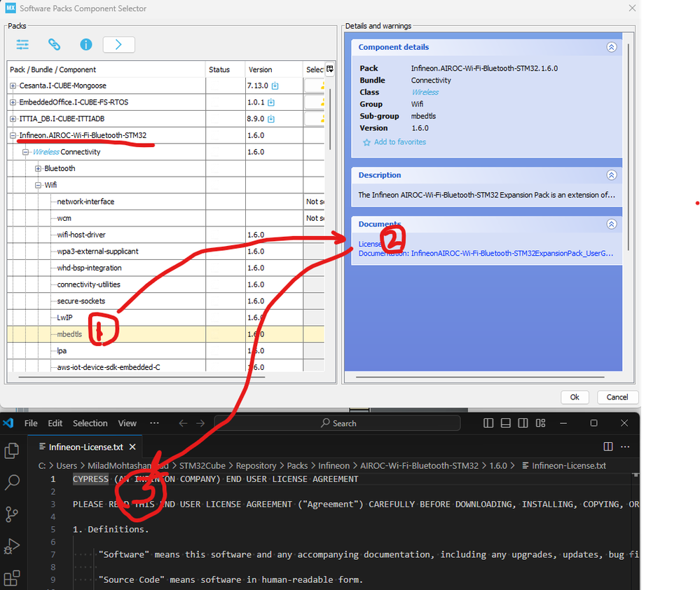Collapse the Infineon.AIROC-Wi-Fi-Bluetooth-STM32 pack

point(13,135)
